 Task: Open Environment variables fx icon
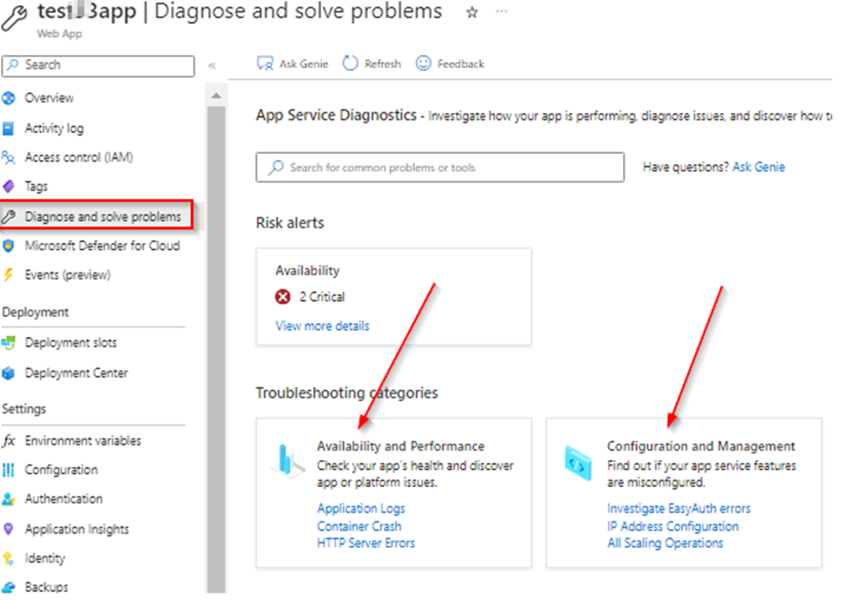[x=11, y=440]
